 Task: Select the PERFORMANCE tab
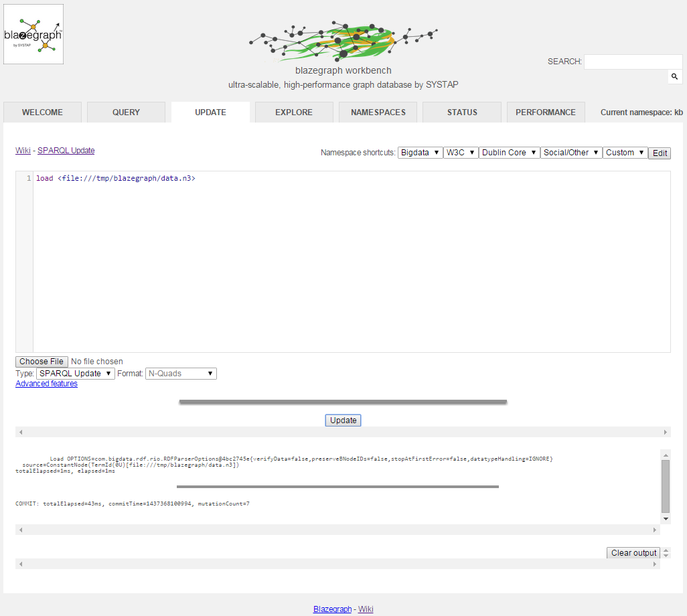point(546,112)
